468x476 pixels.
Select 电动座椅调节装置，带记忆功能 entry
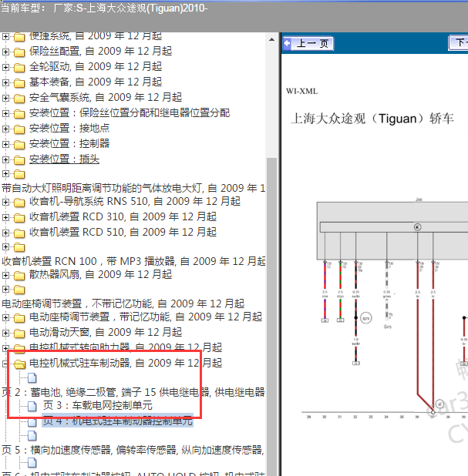click(x=146, y=317)
